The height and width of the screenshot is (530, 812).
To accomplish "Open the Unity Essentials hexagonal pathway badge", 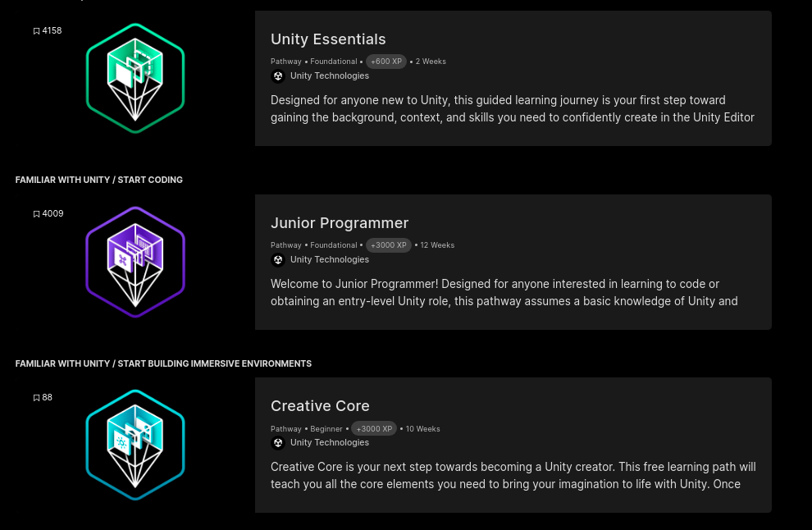I will click(x=135, y=78).
